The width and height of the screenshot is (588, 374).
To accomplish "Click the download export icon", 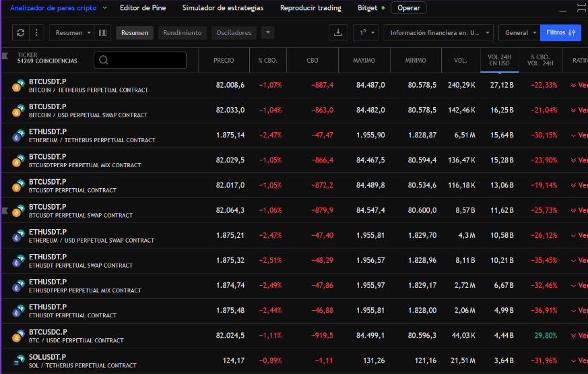I will pyautogui.click(x=337, y=32).
